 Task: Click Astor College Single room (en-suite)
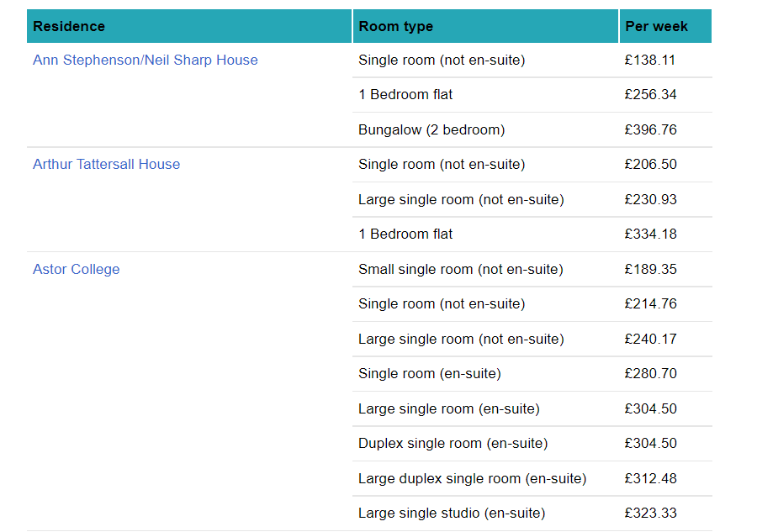coord(429,374)
